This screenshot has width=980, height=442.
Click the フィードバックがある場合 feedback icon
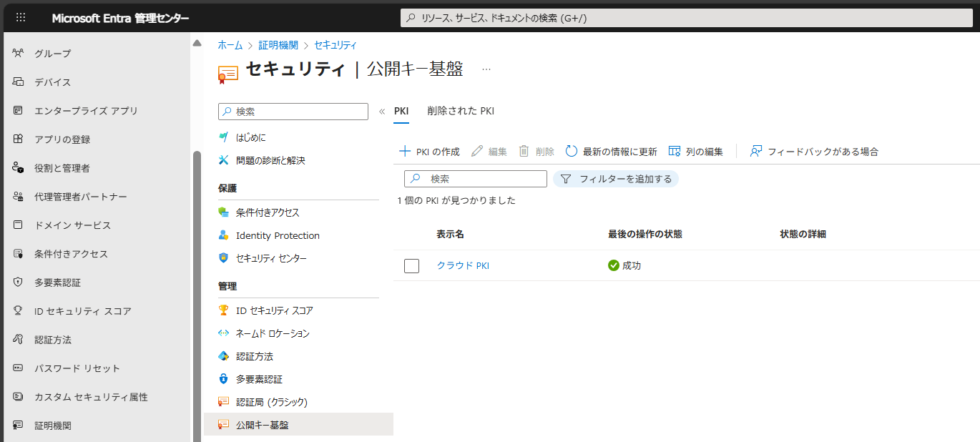pos(755,151)
